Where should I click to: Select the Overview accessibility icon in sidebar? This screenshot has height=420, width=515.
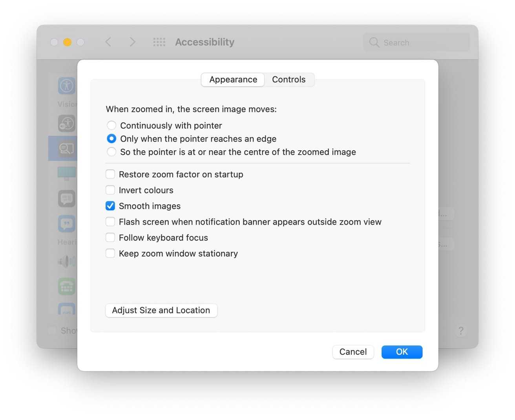pyautogui.click(x=66, y=85)
